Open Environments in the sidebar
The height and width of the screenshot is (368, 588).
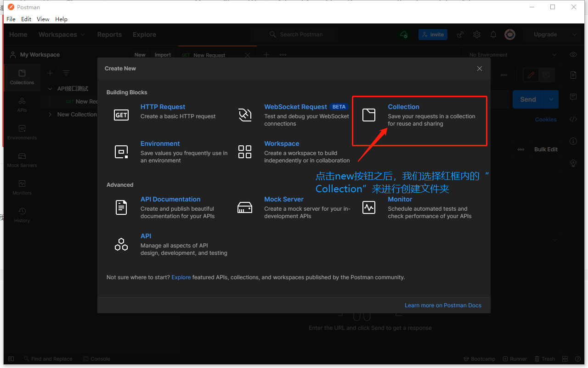pyautogui.click(x=22, y=132)
